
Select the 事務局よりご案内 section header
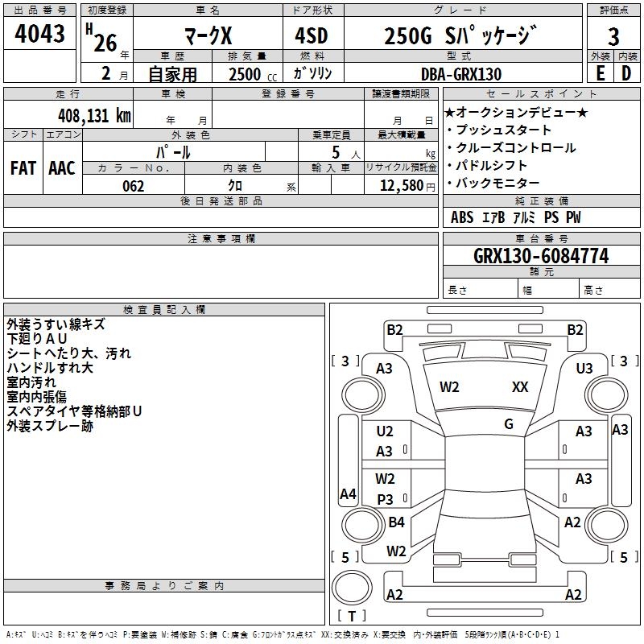point(164,586)
